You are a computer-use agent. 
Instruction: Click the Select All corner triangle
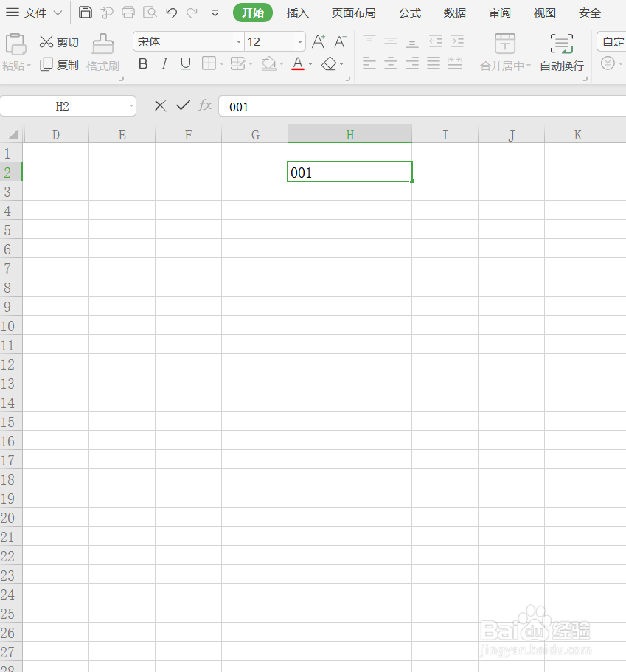point(14,134)
